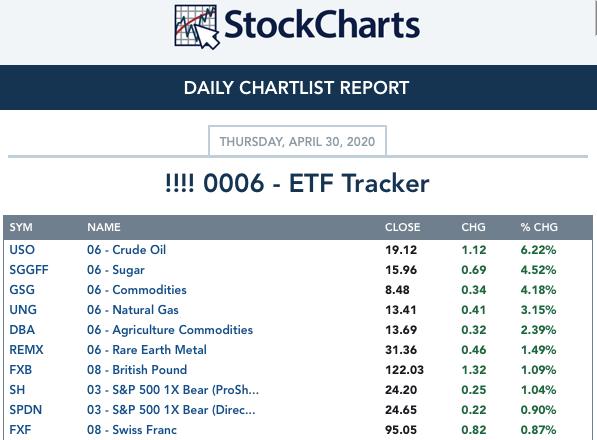Click the CLOSE column header
This screenshot has width=597, height=440.
[402, 227]
